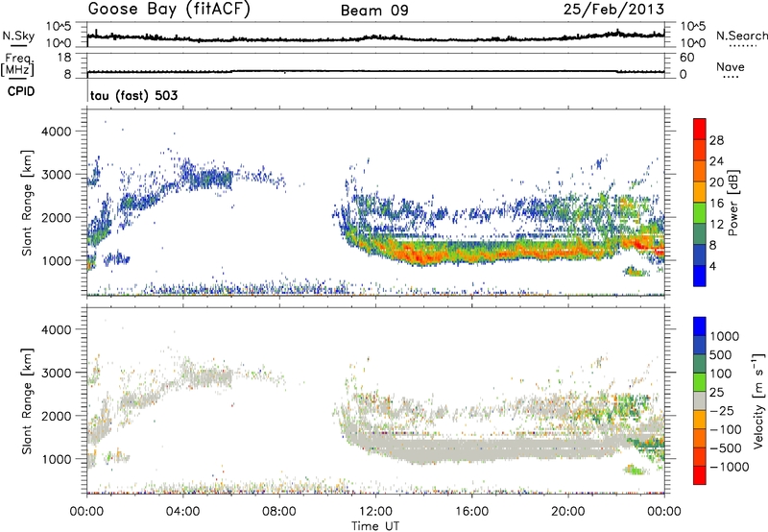This screenshot has width=768, height=532.
Task: Click the '20:00' time tick label
Action: point(568,512)
